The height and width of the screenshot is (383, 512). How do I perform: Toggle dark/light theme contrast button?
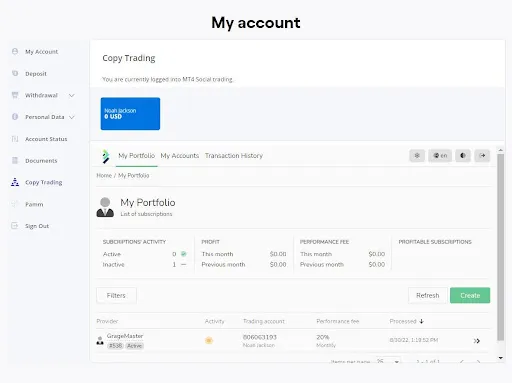pyautogui.click(x=463, y=156)
